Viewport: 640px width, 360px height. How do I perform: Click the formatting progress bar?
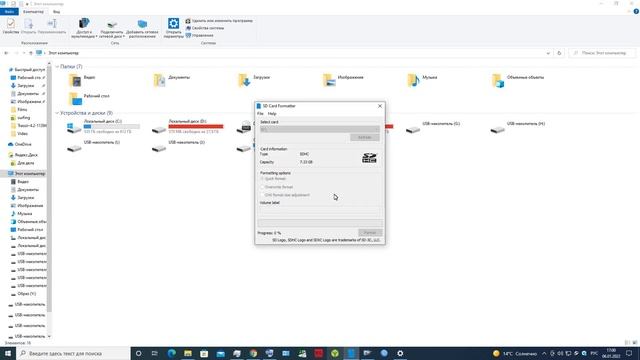(x=320, y=223)
